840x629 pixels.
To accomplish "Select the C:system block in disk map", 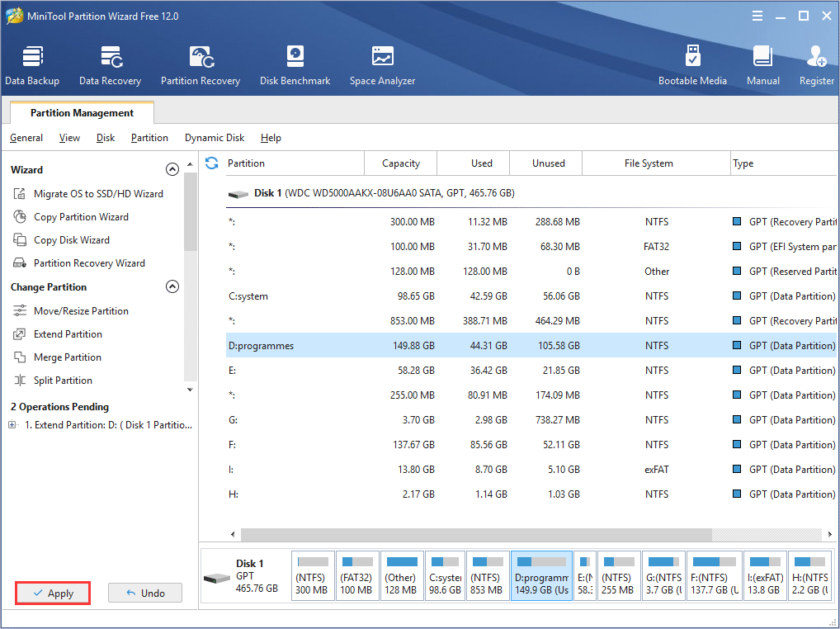I will point(446,575).
